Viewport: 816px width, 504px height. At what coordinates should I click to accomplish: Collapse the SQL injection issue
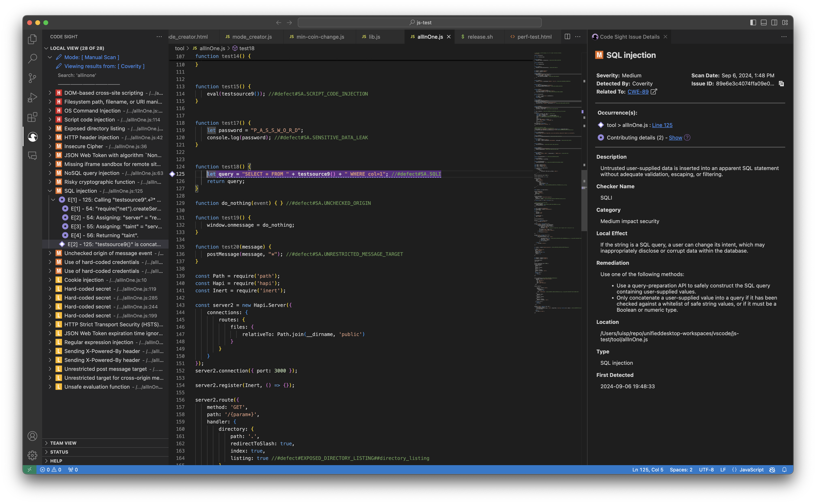click(50, 191)
